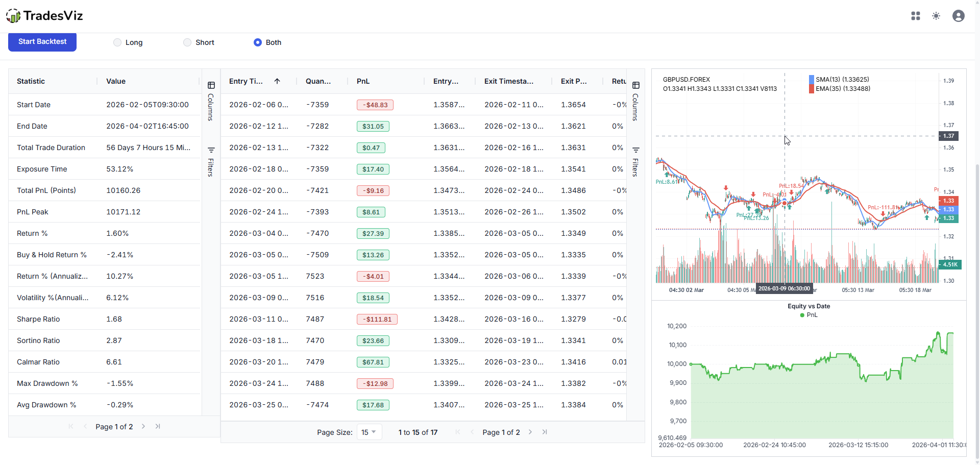
Task: Open the apps grid icon in header
Action: click(916, 16)
